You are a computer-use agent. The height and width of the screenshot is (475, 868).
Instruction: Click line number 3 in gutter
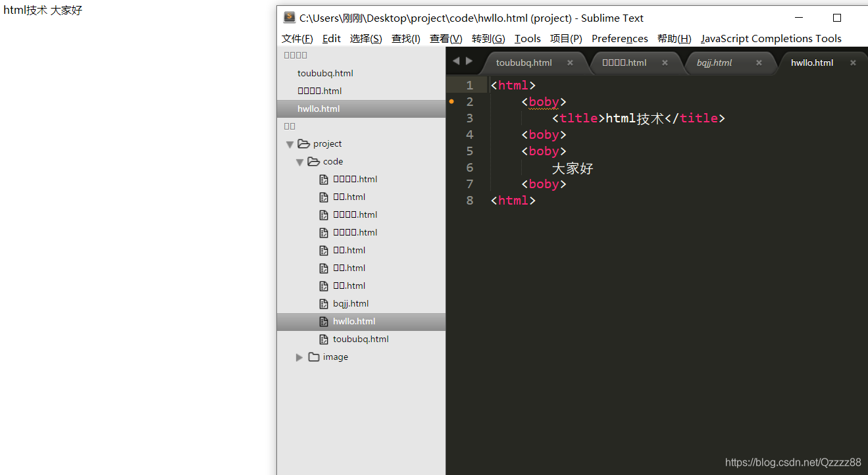469,118
